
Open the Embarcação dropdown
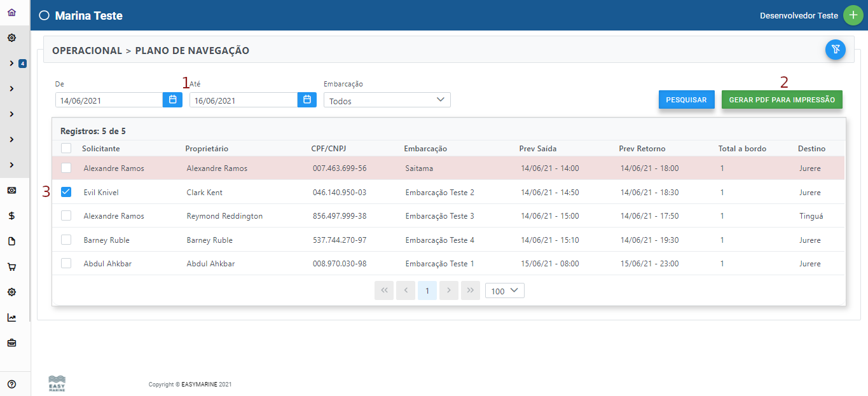pos(387,100)
